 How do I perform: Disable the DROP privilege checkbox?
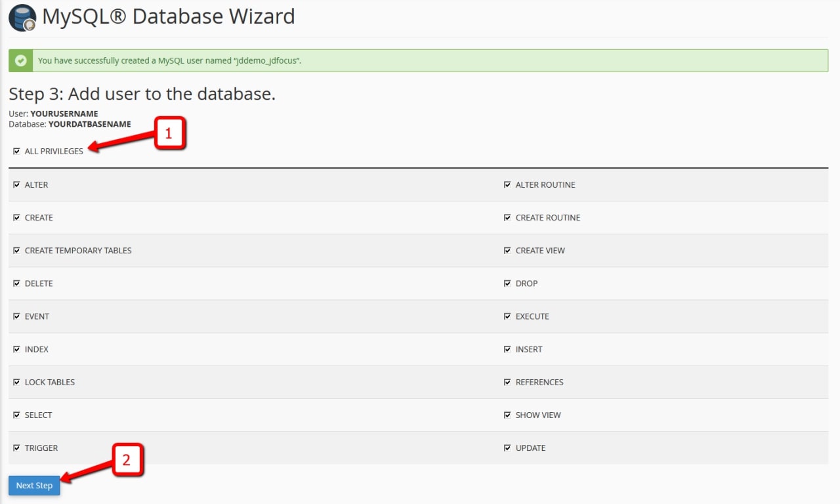pos(507,283)
